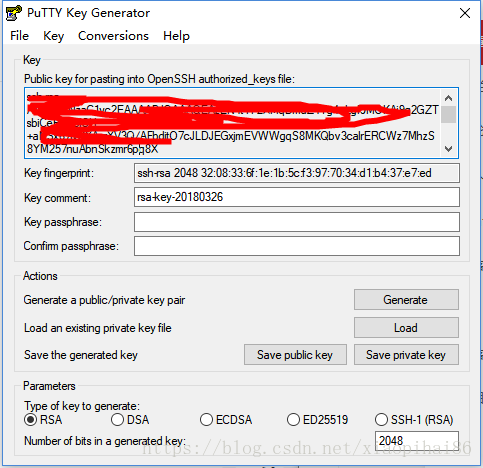Click public key scrollbar down arrow
The width and height of the screenshot is (483, 468).
pyautogui.click(x=449, y=149)
